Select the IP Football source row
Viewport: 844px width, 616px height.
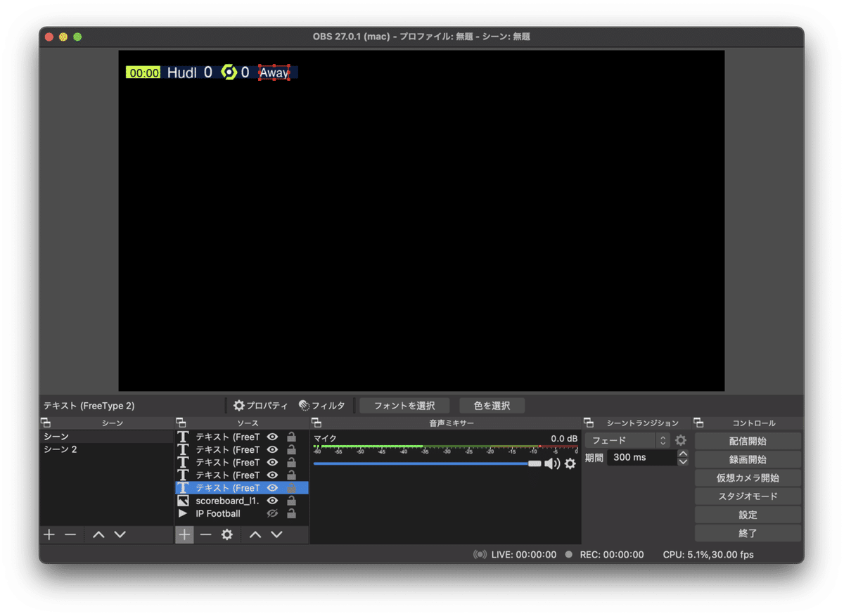241,513
